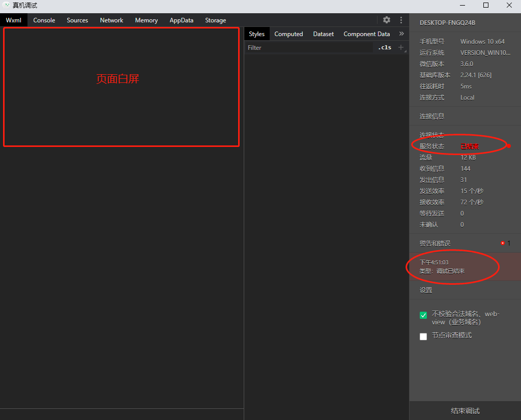This screenshot has height=420, width=521.
Task: Open the Network tab
Action: tap(111, 20)
